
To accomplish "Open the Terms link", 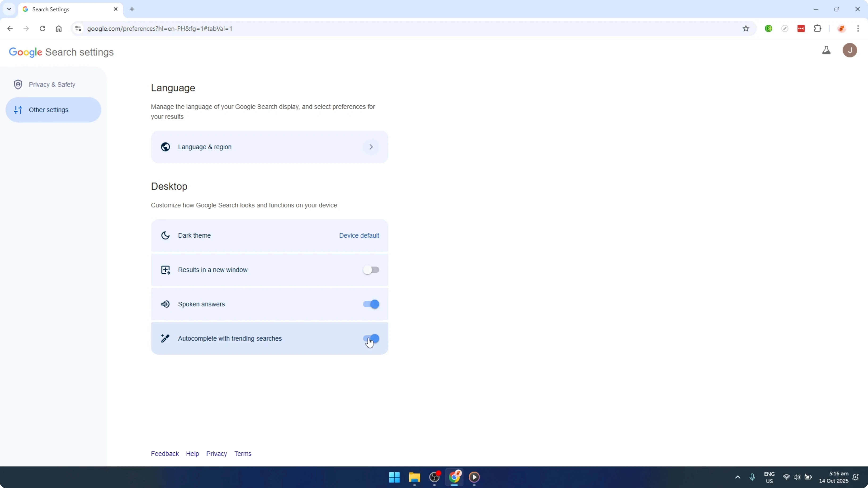I will (243, 454).
